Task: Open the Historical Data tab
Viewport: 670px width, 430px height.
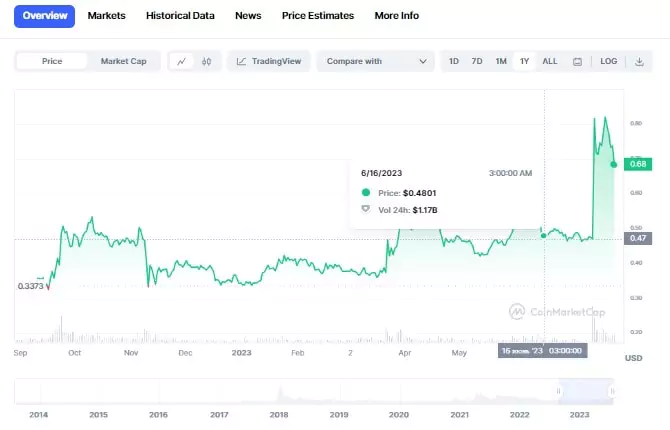Action: [x=180, y=16]
